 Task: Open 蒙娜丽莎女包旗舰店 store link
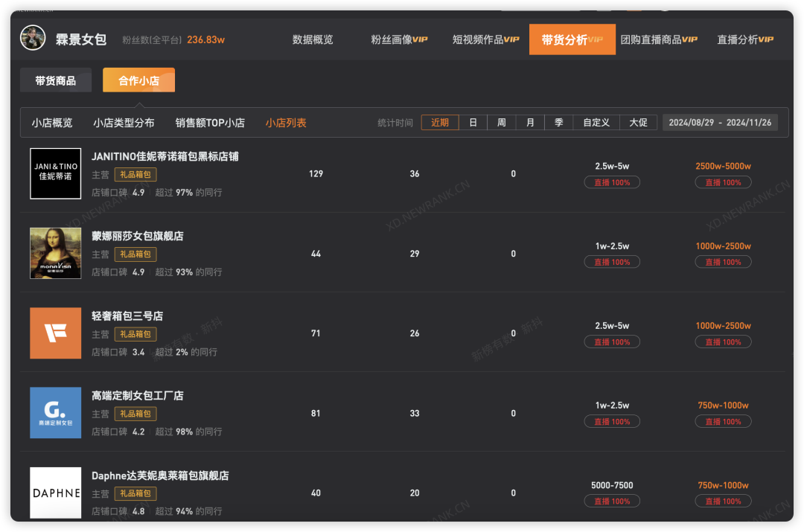pos(138,236)
